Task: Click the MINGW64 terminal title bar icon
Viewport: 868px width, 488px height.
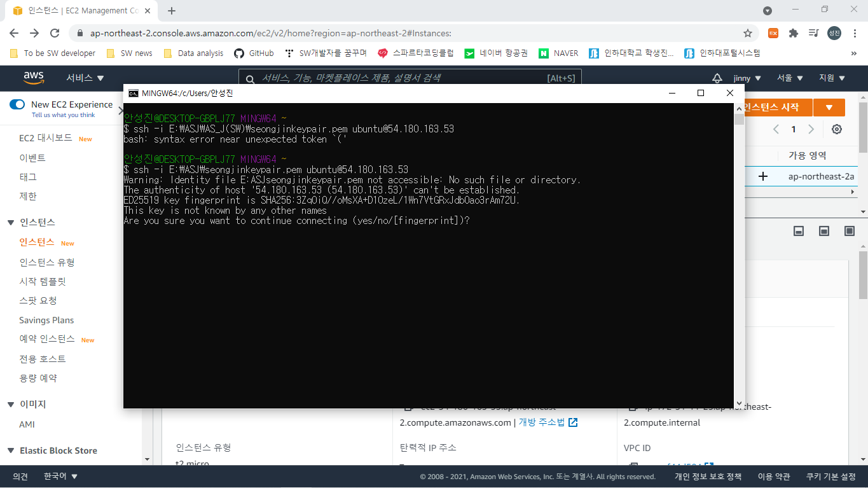Action: coord(134,93)
